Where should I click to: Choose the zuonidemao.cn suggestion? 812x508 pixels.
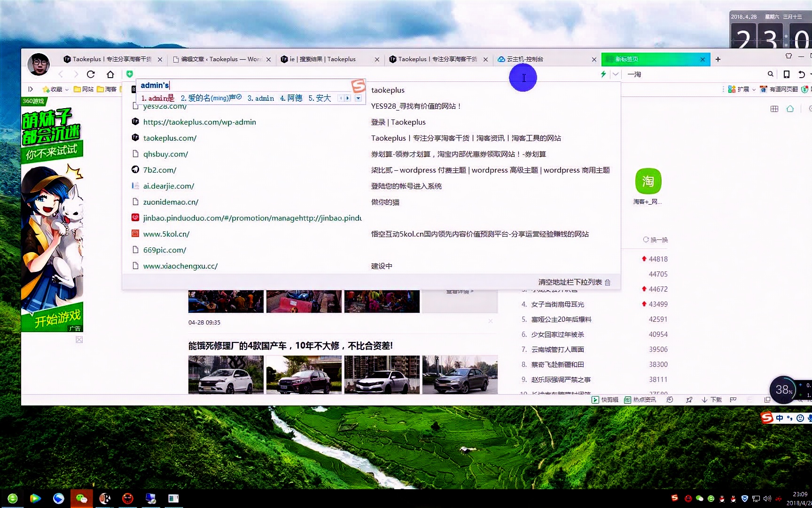coord(371,202)
